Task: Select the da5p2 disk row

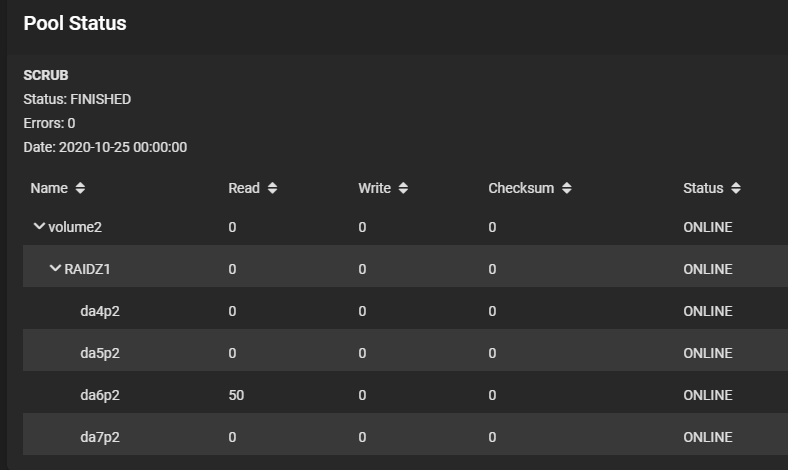Action: tap(100, 353)
